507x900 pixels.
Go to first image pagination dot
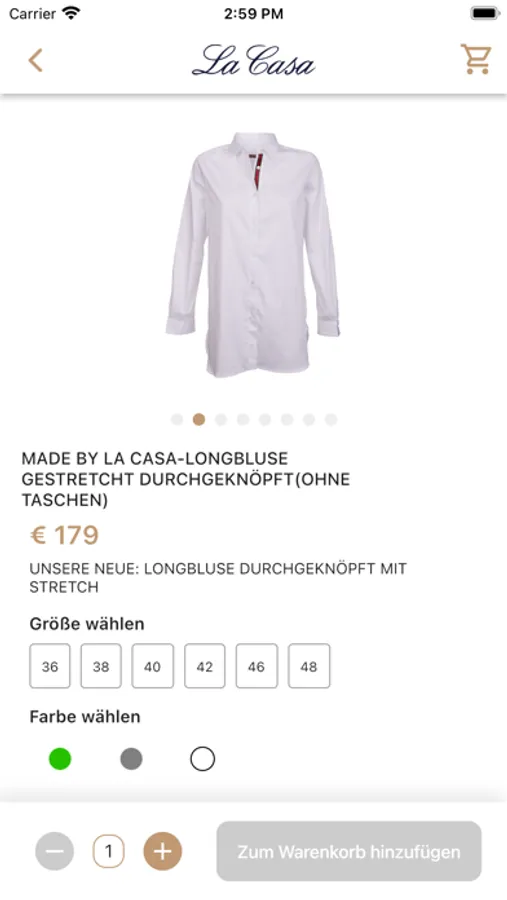pos(177,420)
